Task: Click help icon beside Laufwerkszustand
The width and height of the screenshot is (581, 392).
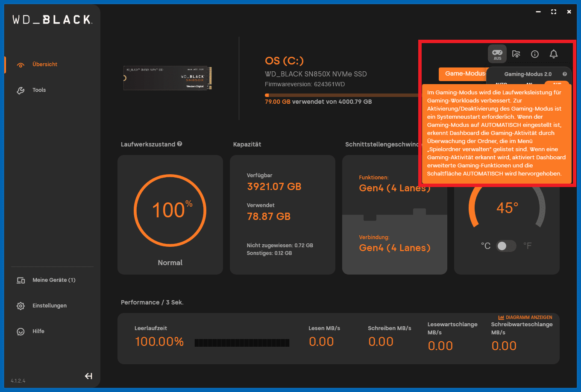Action: pyautogui.click(x=179, y=144)
